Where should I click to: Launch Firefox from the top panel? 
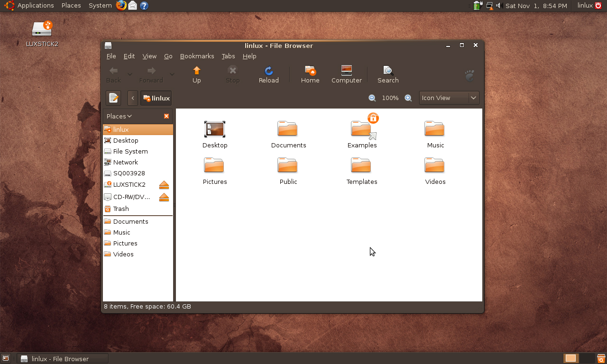coord(121,6)
